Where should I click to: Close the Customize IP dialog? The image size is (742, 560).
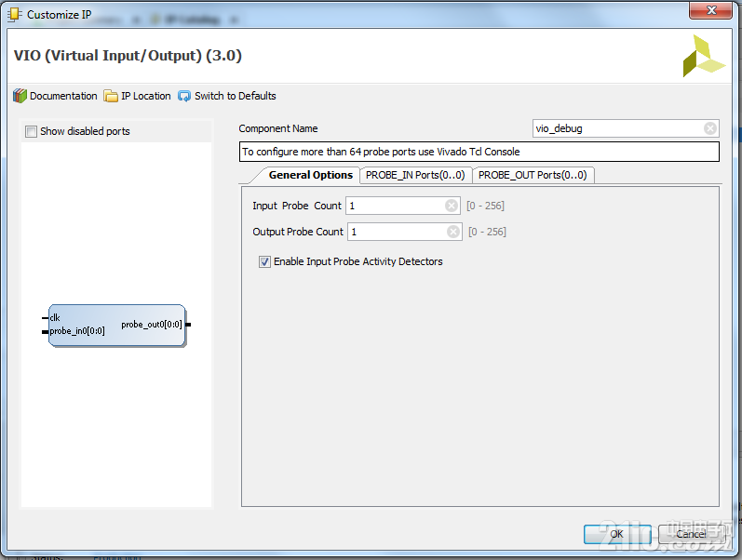(x=710, y=11)
